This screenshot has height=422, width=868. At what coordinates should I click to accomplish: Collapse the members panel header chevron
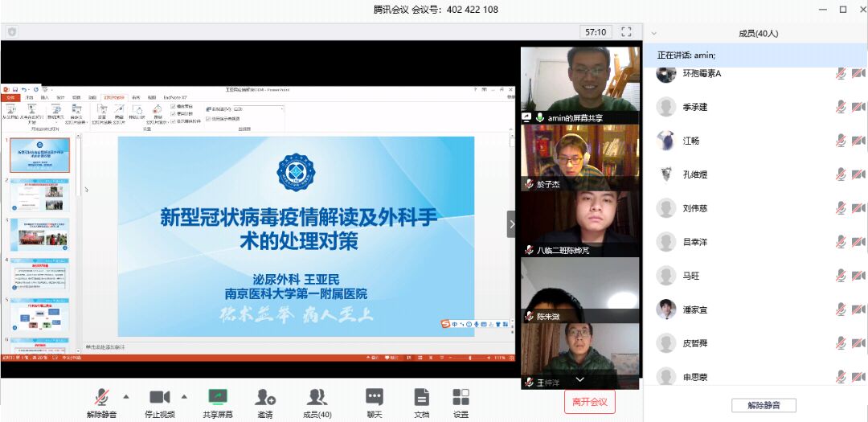[x=653, y=34]
